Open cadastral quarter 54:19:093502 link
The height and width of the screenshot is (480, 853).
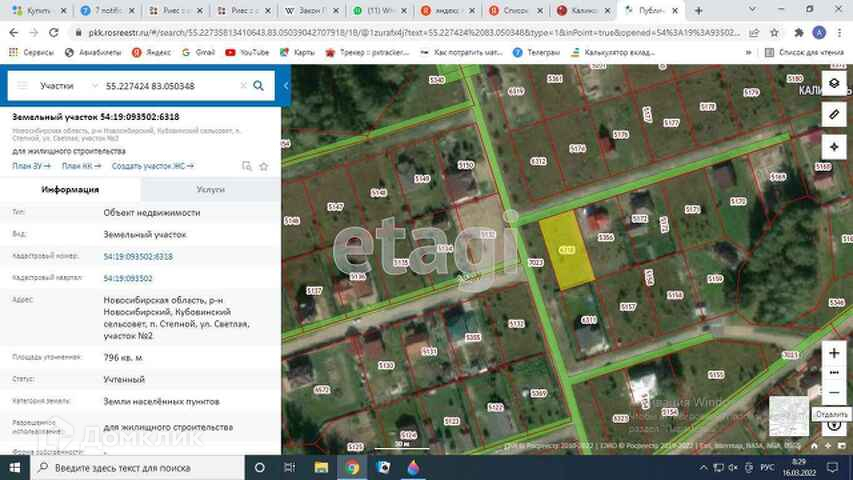point(128,278)
